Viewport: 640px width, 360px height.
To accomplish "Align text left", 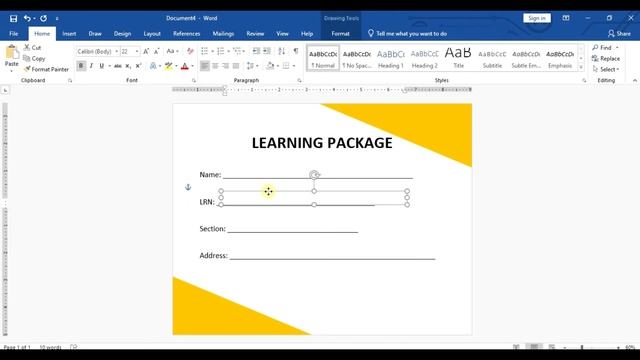I will (204, 66).
